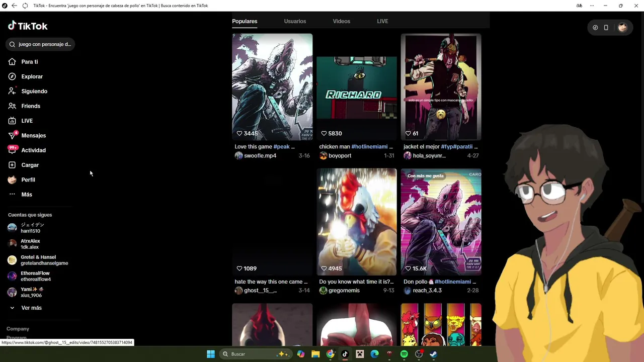Open OBS Studio from taskbar

coord(419,354)
